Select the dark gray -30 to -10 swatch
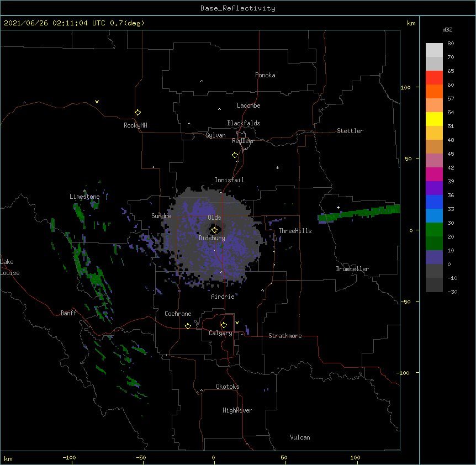Image resolution: width=476 pixels, height=465 pixels. [x=434, y=285]
